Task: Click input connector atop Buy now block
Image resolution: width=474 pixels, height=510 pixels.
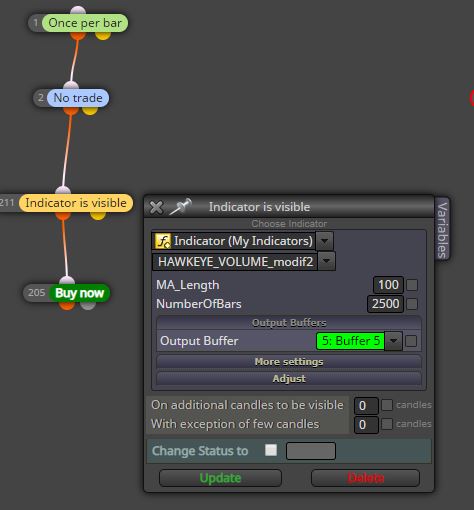Action: coord(67,280)
